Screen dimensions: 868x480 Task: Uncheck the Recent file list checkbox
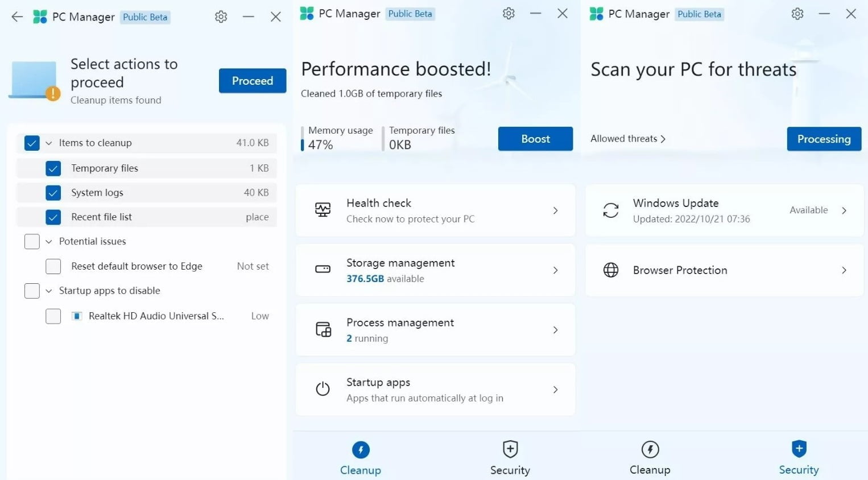point(53,217)
